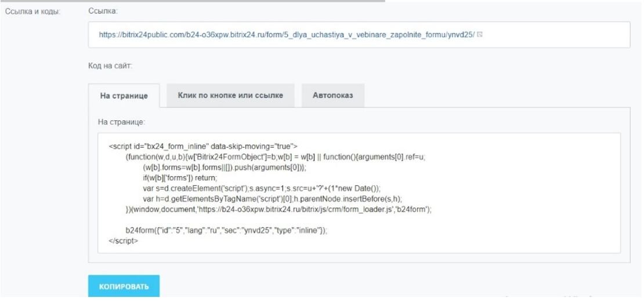Open the "Клик по кнопке или ссылке" tab
644x301 pixels.
click(x=230, y=95)
